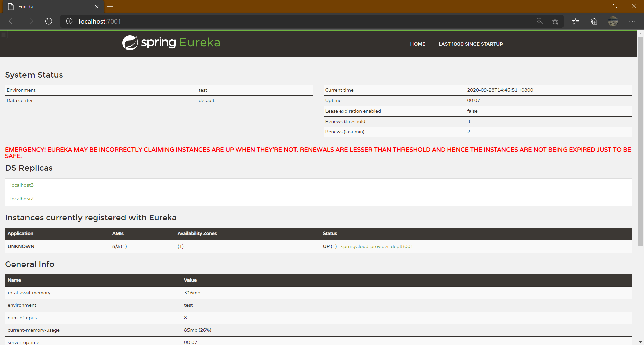This screenshot has height=345, width=644.
Task: Click the default data center value
Action: (x=206, y=100)
